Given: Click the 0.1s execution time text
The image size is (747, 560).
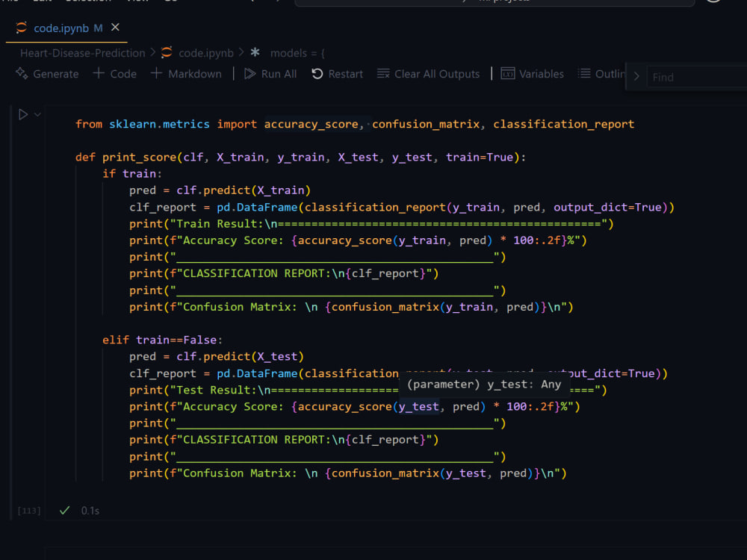Looking at the screenshot, I should click(90, 511).
